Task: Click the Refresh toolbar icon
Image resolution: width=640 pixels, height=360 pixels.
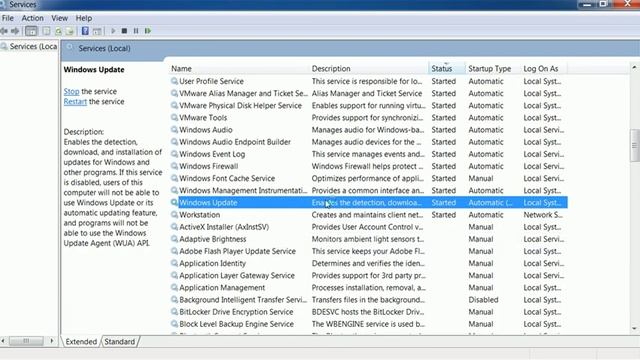Action: (x=58, y=31)
